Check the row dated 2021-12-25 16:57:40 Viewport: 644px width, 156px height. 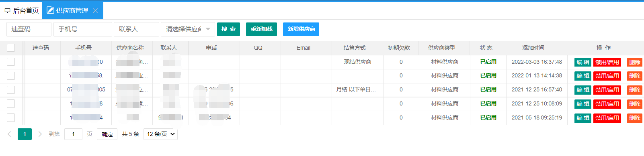tap(11, 90)
